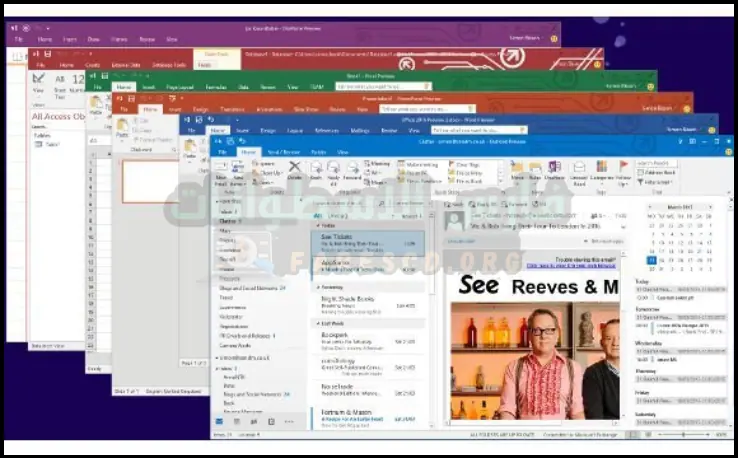Switch to Outlook Folder tab

319,152
